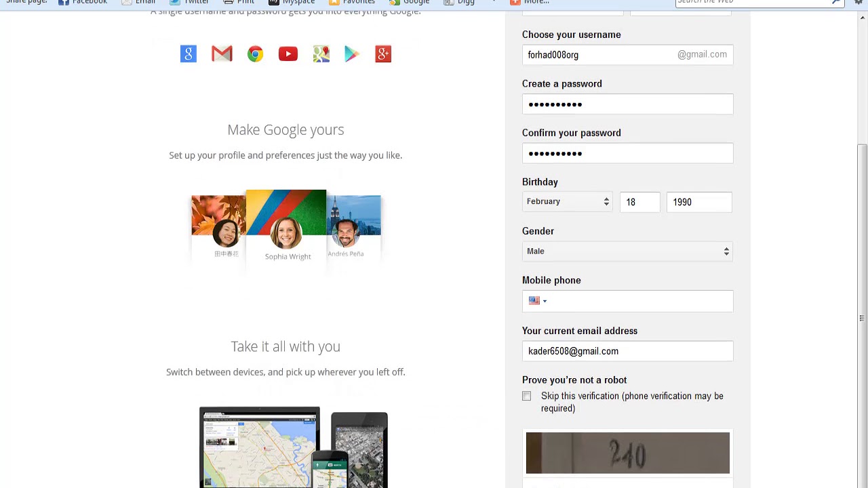Click the "Prove you're not a robot" label
The width and height of the screenshot is (868, 488).
coord(574,380)
